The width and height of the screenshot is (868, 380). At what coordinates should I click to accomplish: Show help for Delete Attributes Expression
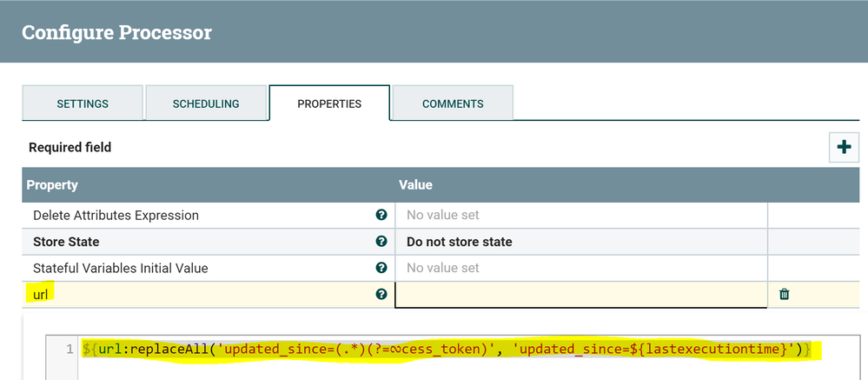[x=381, y=216]
